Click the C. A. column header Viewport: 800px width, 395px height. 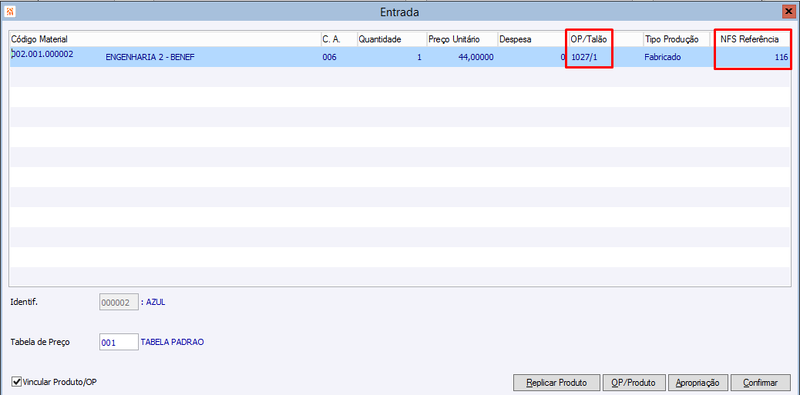click(338, 39)
